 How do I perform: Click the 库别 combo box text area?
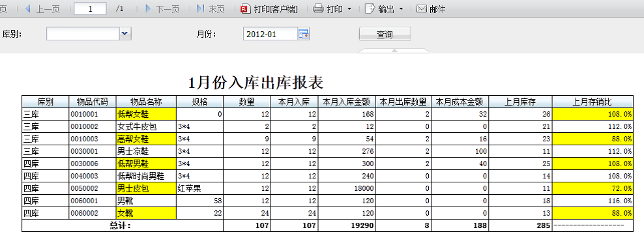pos(83,34)
